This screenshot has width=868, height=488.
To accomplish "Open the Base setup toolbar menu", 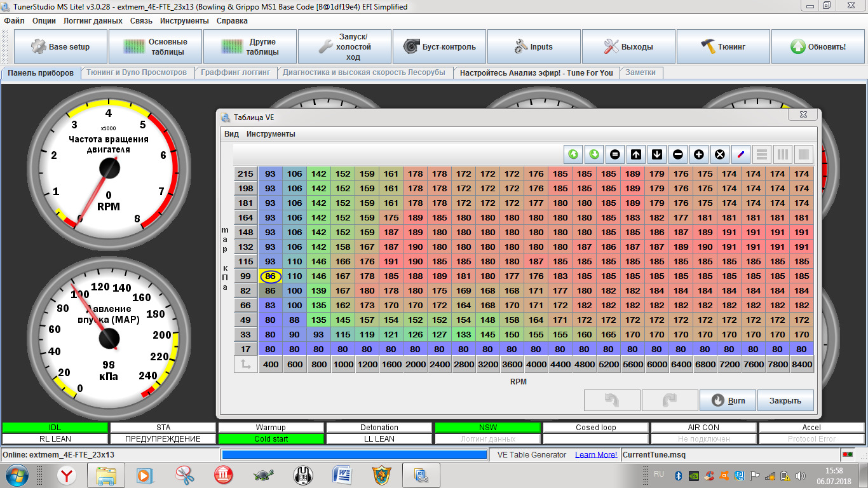I will point(60,46).
